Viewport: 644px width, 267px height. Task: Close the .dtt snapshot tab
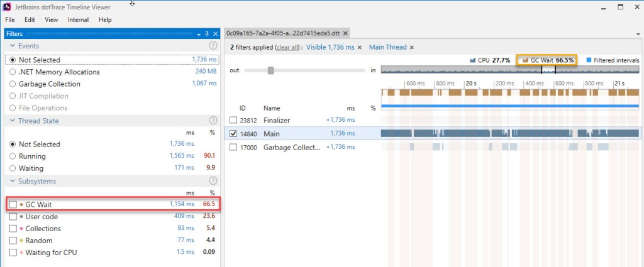[x=346, y=33]
